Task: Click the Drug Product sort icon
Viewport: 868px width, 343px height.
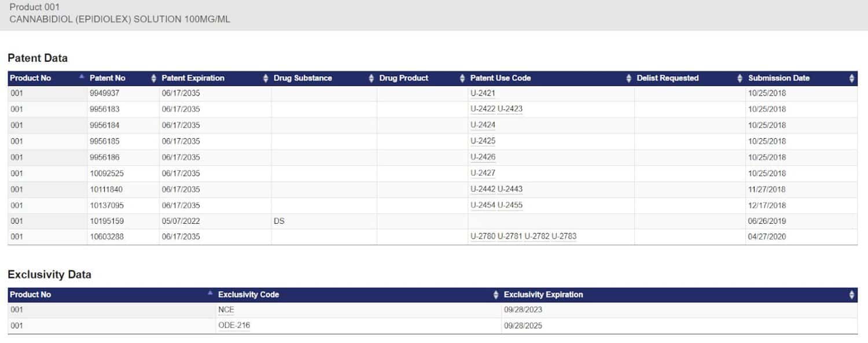Action: pyautogui.click(x=462, y=78)
